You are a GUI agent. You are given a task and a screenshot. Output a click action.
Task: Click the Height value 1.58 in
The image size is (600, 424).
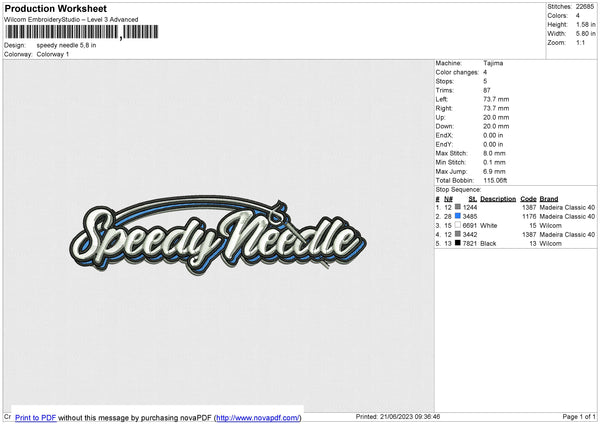[585, 24]
